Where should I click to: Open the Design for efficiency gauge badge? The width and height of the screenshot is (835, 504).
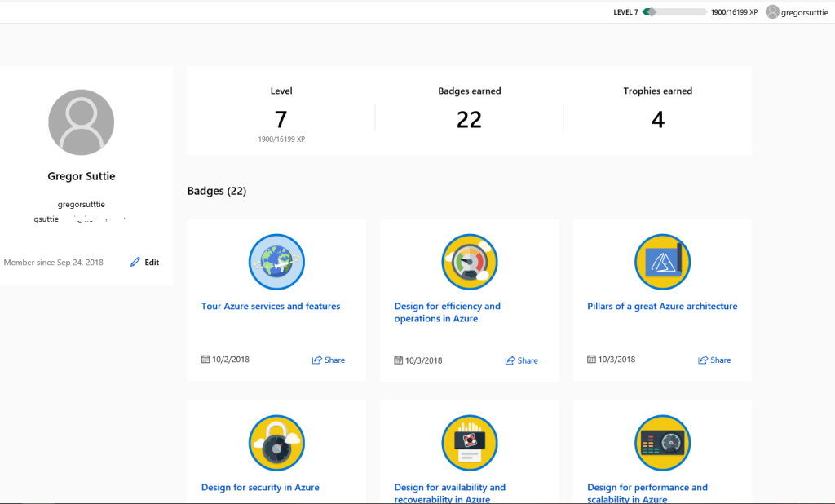[469, 262]
